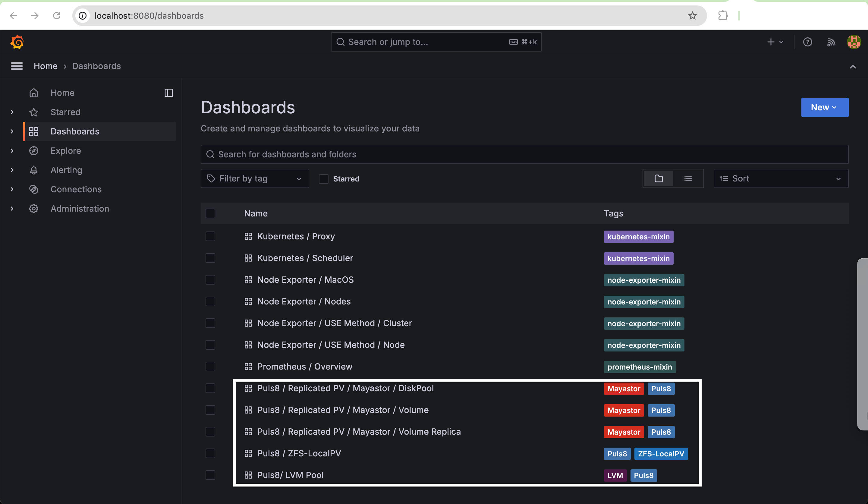Expand the Administration sidebar section chevron
The width and height of the screenshot is (868, 504).
pyautogui.click(x=12, y=209)
